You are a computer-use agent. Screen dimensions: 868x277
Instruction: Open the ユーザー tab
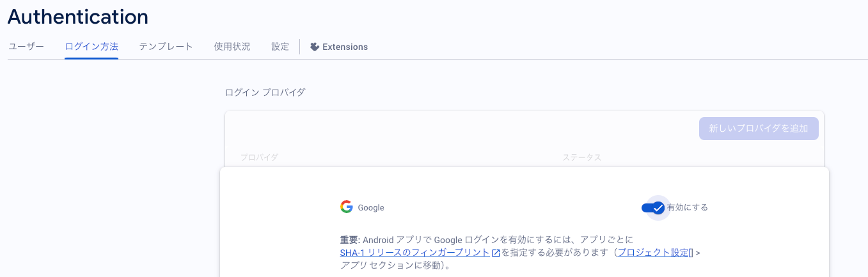[26, 47]
